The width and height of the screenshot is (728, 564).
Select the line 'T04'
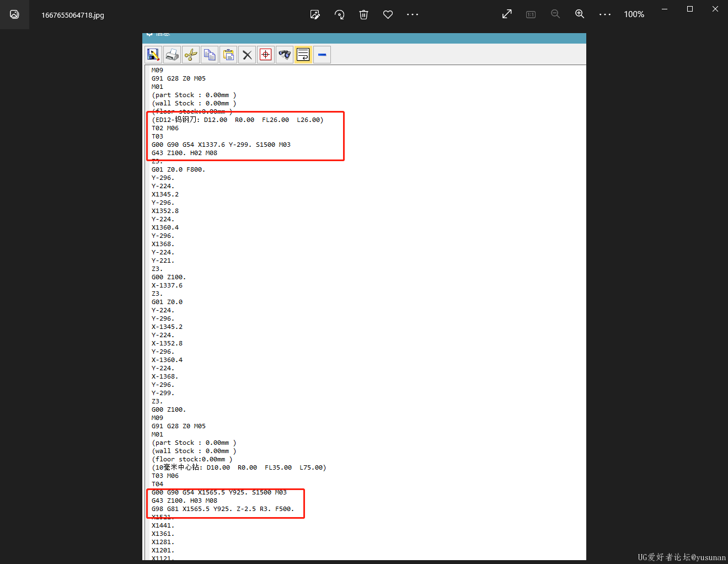[157, 484]
